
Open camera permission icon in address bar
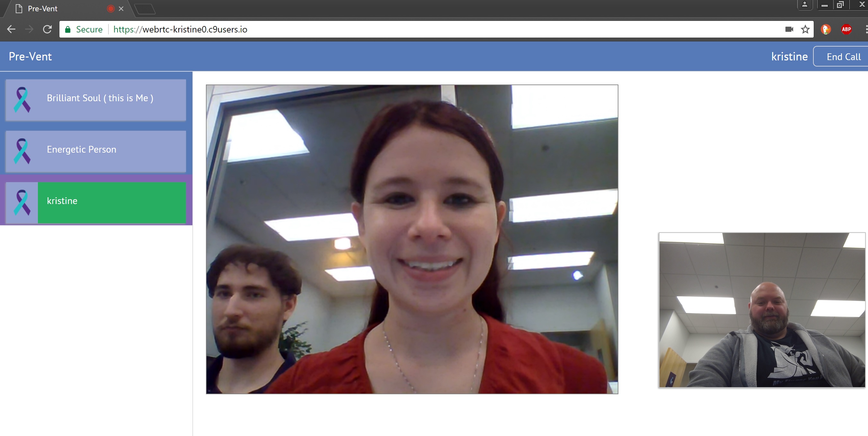(x=789, y=29)
